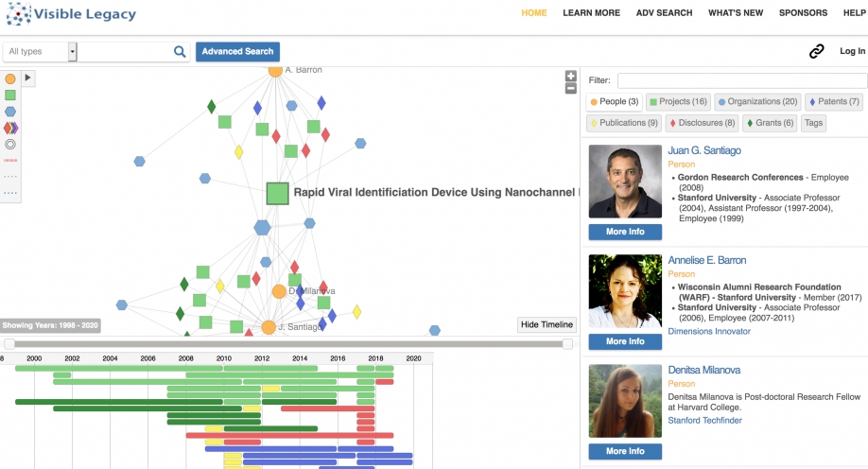Zoom in on the graph with plus button
Screen dimensions: 868x469
(570, 76)
